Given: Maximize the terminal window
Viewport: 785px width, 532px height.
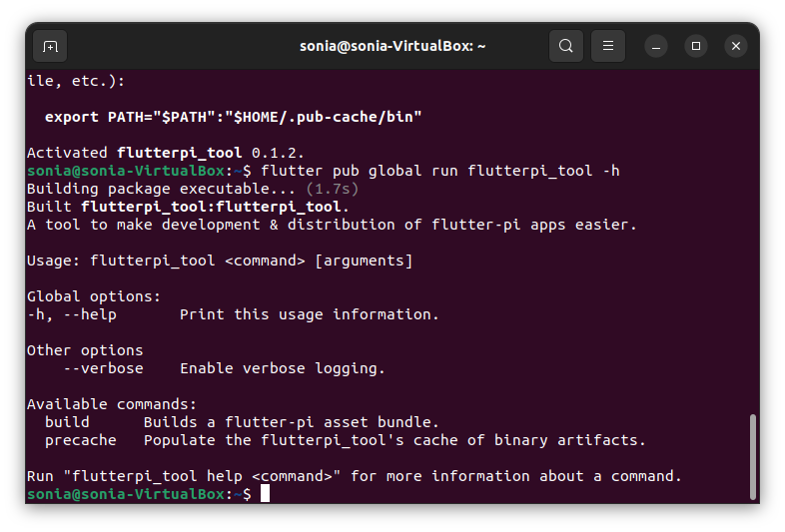Looking at the screenshot, I should point(696,46).
